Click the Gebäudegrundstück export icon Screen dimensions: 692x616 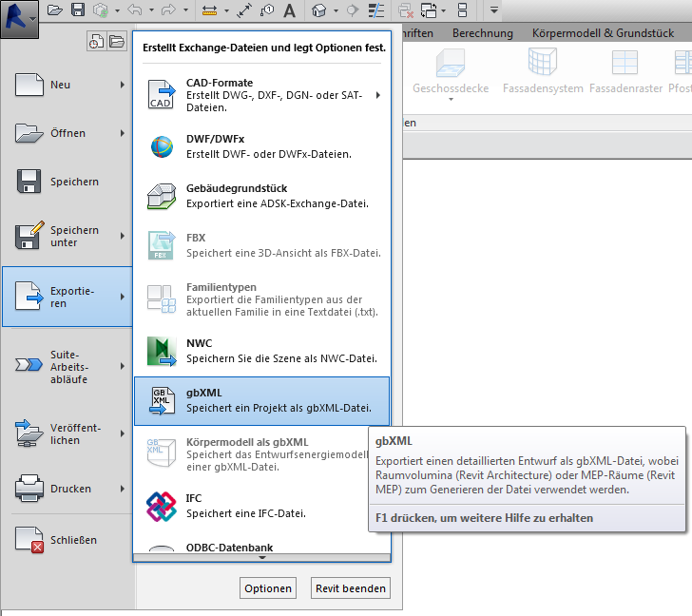click(x=162, y=197)
